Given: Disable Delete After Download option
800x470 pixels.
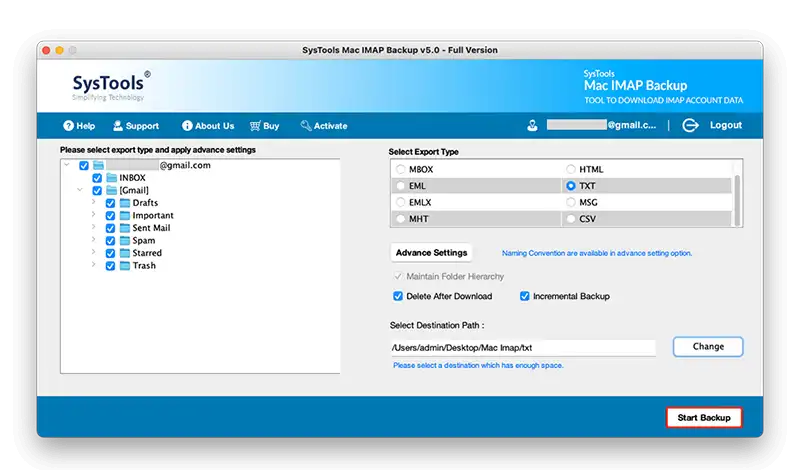Looking at the screenshot, I should pyautogui.click(x=398, y=296).
